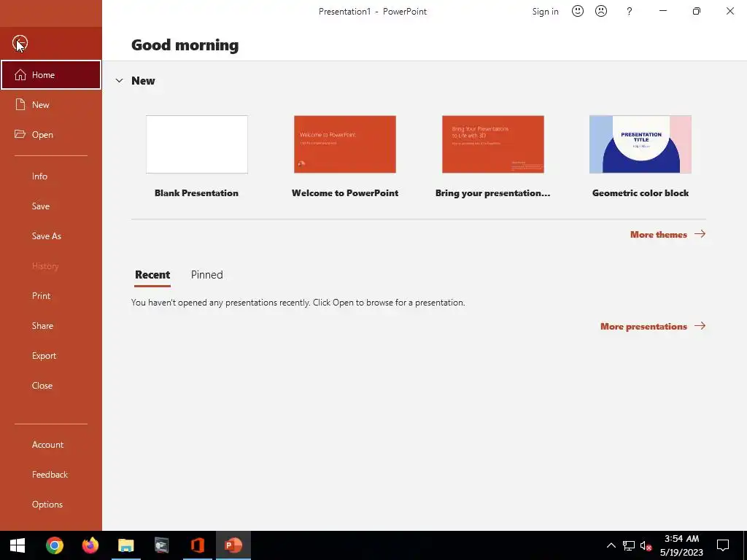Open notification center icon
Viewport: 747px width, 560px height.
(x=723, y=545)
